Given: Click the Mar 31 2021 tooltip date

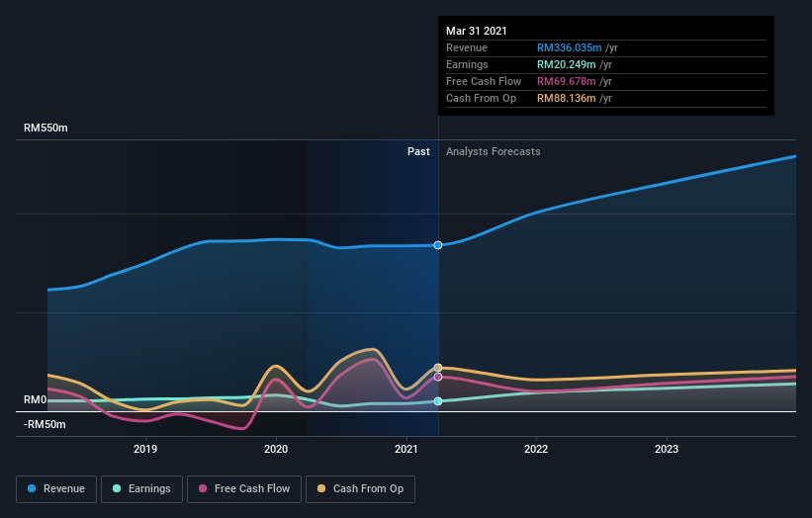Looking at the screenshot, I should coord(477,31).
